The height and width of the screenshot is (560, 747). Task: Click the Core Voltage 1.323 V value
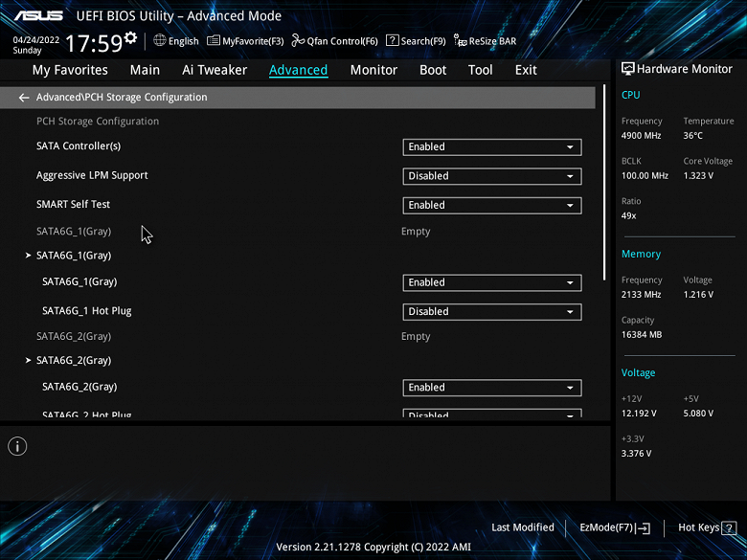point(698,176)
